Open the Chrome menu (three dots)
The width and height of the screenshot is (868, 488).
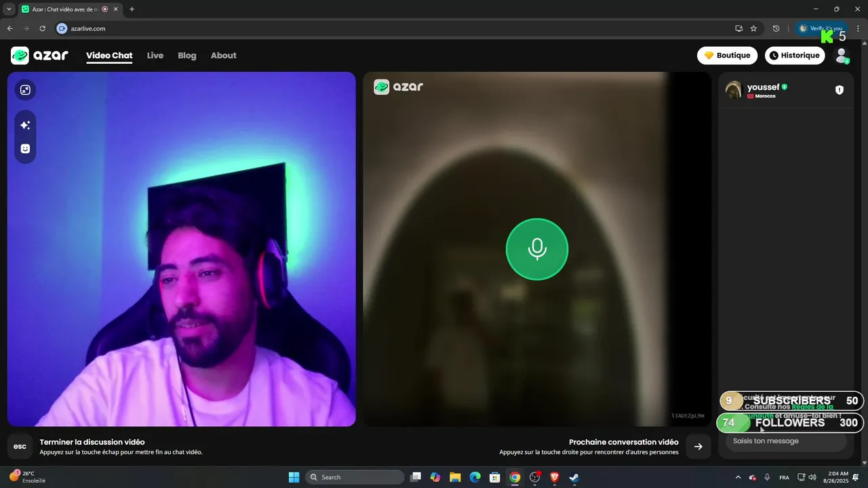pyautogui.click(x=858, y=28)
